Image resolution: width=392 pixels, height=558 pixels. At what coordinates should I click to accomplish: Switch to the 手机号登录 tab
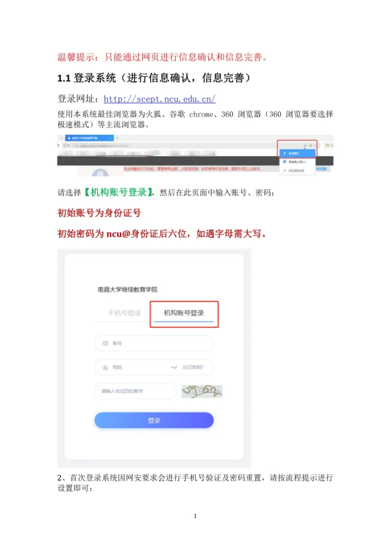coord(124,313)
